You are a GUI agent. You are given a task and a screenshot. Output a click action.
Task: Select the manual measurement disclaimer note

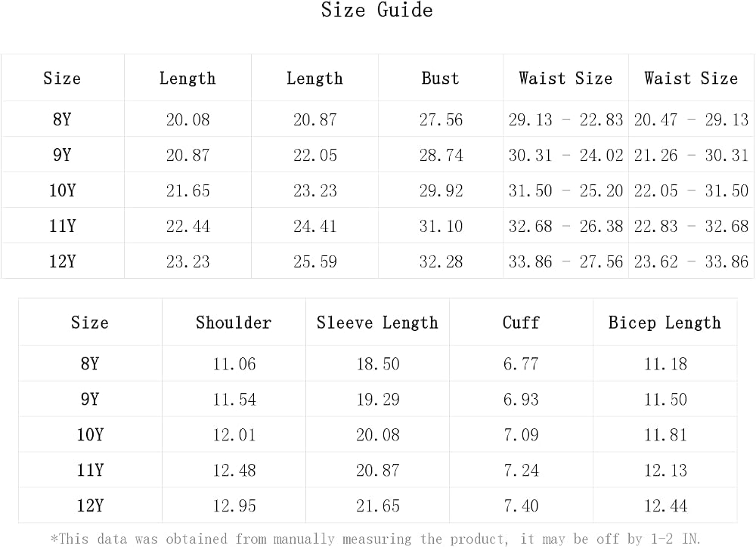pos(376,539)
